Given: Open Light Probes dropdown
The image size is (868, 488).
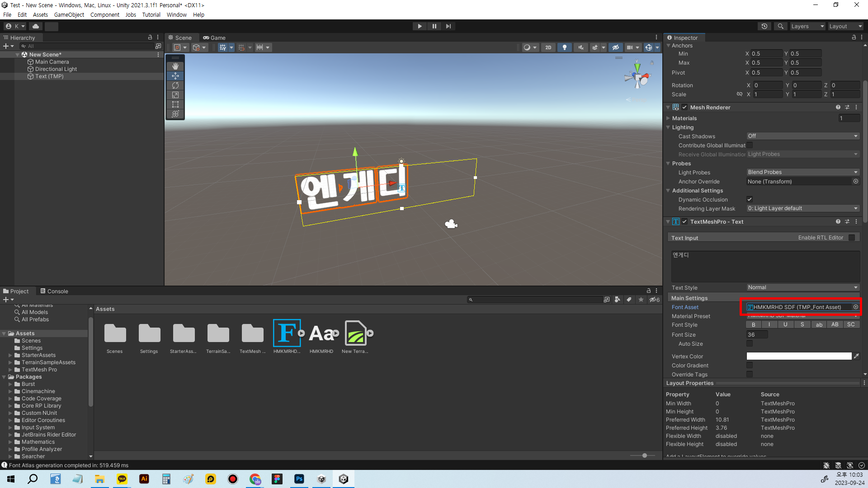Looking at the screenshot, I should point(803,172).
